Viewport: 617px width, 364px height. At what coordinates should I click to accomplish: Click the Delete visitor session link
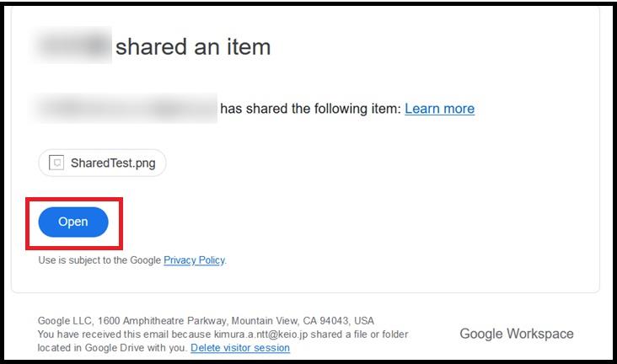coord(240,348)
